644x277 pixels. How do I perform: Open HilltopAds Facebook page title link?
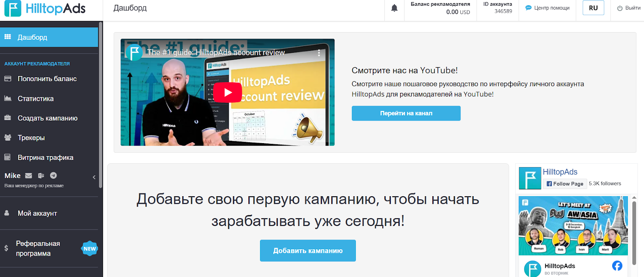[x=560, y=172]
